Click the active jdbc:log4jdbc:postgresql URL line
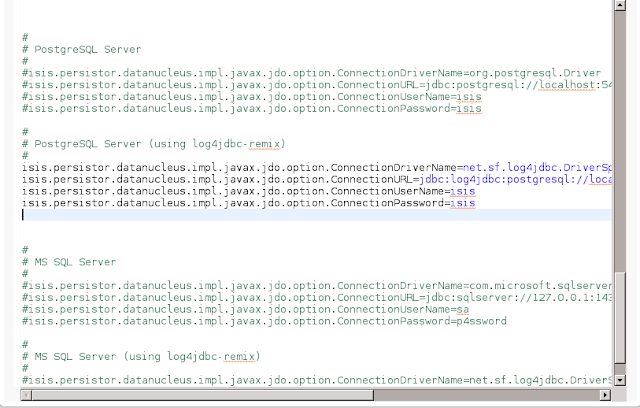The image size is (640, 408). point(317,180)
